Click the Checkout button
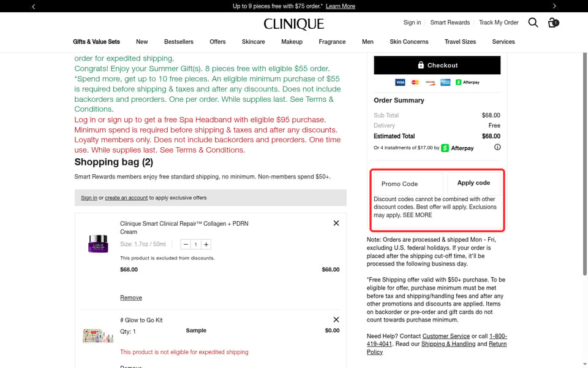The height and width of the screenshot is (368, 588). [437, 66]
